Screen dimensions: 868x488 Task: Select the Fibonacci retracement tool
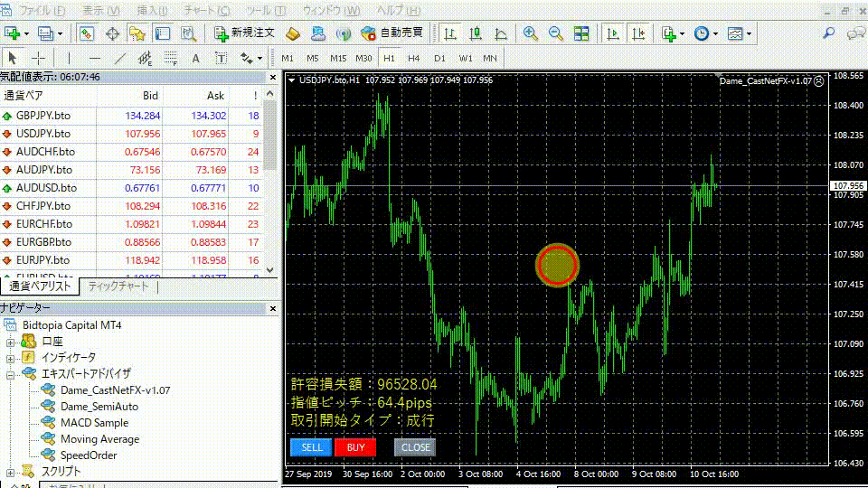click(x=171, y=58)
